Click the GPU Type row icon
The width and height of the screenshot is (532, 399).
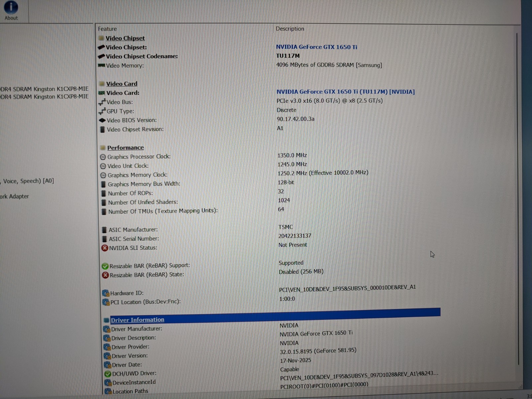tap(102, 111)
